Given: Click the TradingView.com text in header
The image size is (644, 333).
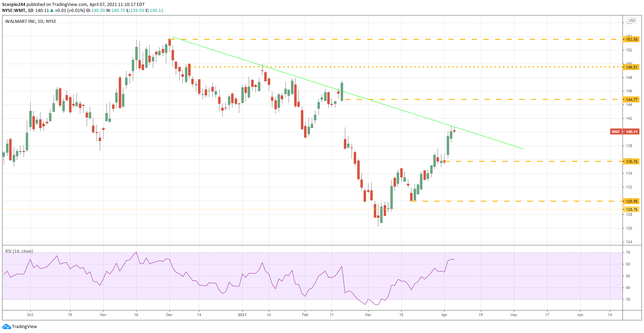Looking at the screenshot, I should (x=70, y=5).
